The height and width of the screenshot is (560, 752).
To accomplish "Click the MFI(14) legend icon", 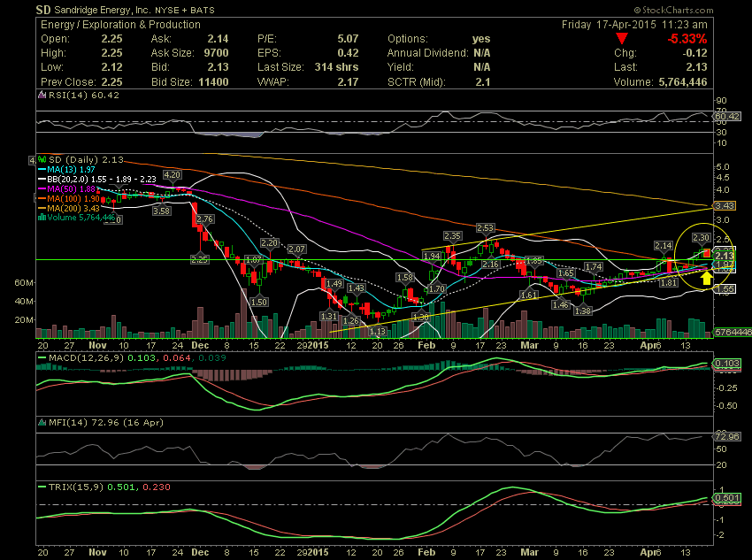I will coord(42,422).
